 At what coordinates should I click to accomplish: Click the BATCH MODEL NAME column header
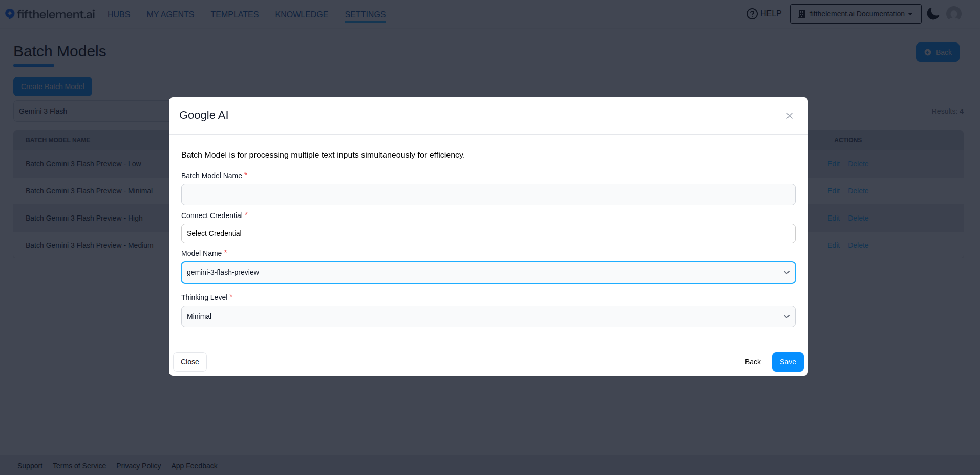click(58, 140)
